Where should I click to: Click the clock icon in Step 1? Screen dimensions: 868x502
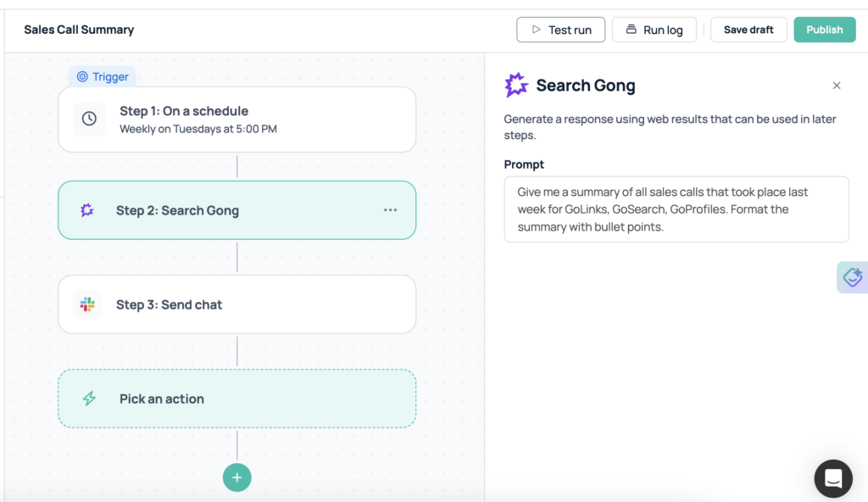pyautogui.click(x=89, y=120)
